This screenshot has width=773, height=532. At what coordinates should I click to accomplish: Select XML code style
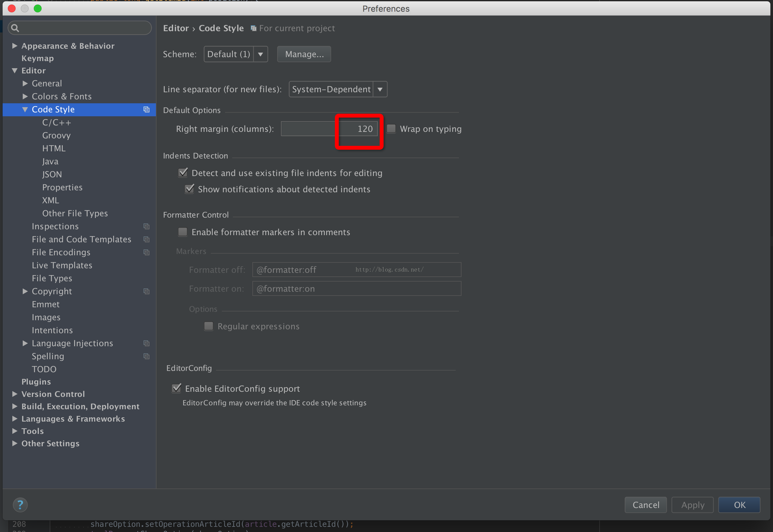[x=51, y=200]
